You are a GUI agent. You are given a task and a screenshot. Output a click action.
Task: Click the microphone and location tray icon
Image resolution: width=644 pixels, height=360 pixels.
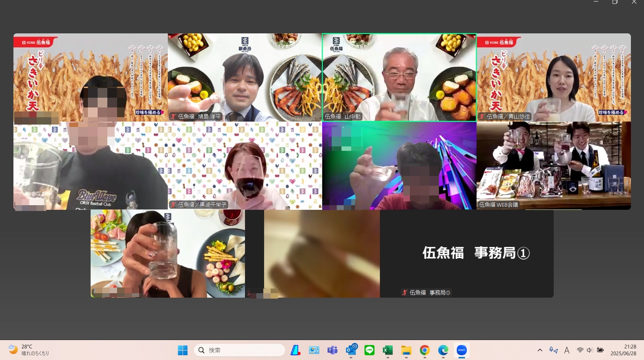pos(553,350)
